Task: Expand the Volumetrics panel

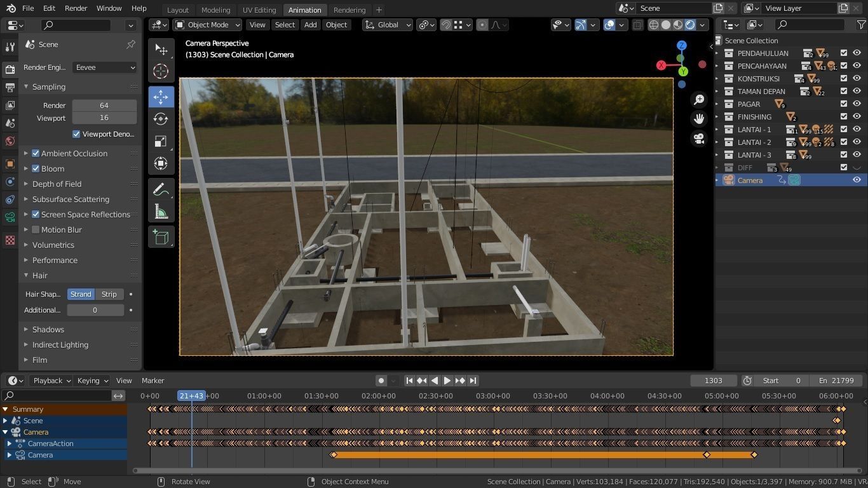Action: pyautogui.click(x=53, y=245)
